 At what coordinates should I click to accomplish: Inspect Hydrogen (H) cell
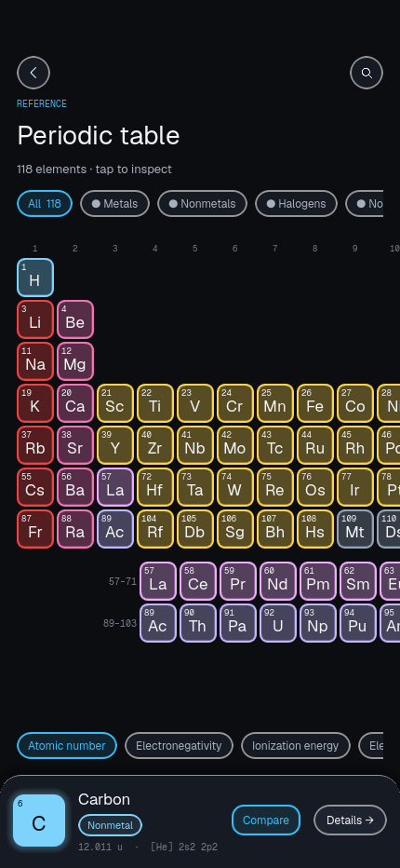tap(35, 278)
